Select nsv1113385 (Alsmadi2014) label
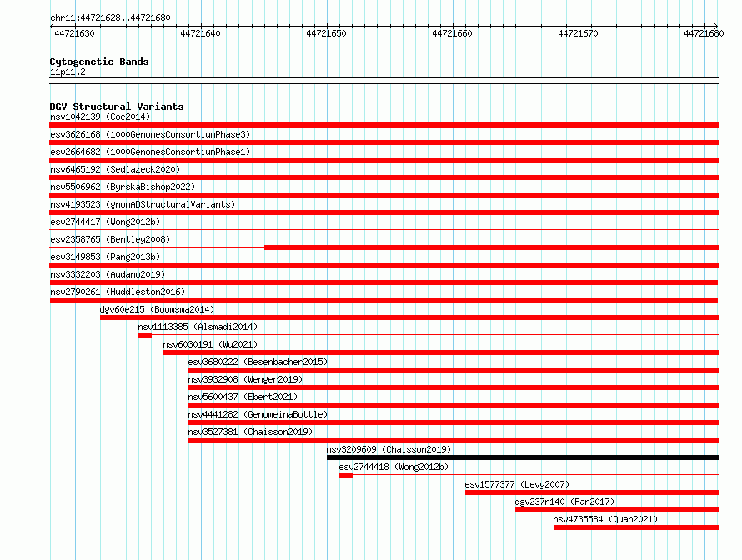 [x=198, y=327]
